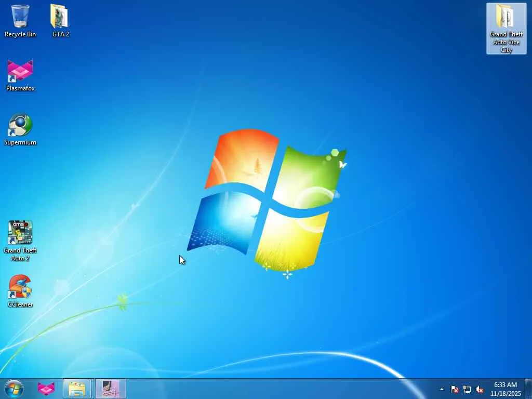Open the Action Center flag icon
The width and height of the screenshot is (532, 399).
[455, 389]
